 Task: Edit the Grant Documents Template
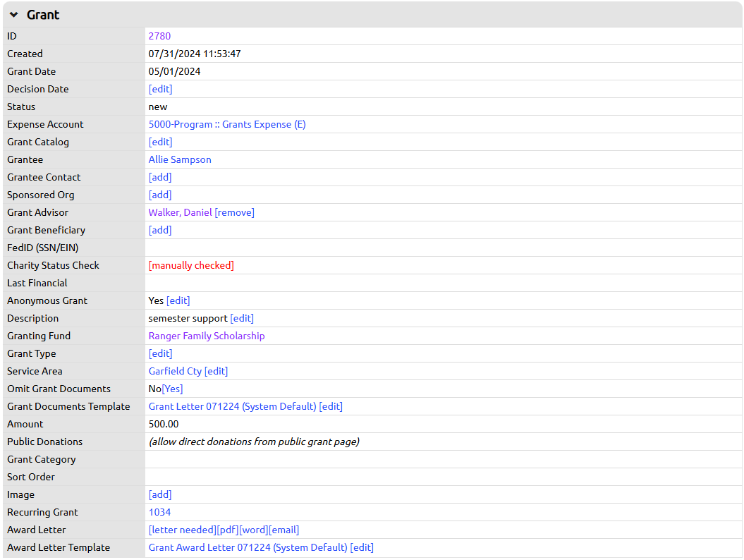331,406
